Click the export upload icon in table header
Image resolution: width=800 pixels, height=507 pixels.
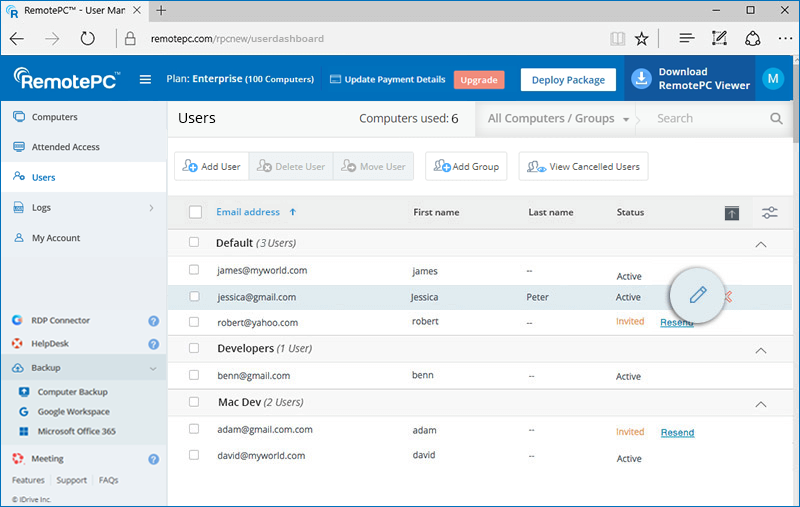[x=732, y=213]
